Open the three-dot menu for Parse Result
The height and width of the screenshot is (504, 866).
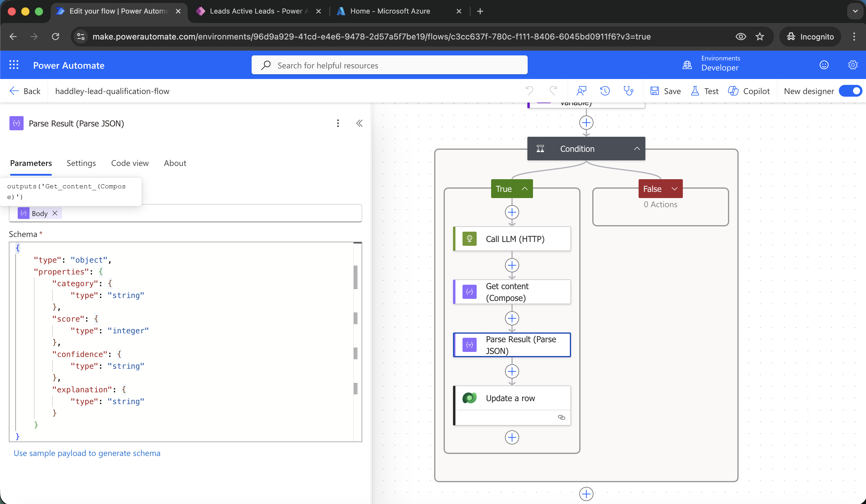click(x=338, y=123)
